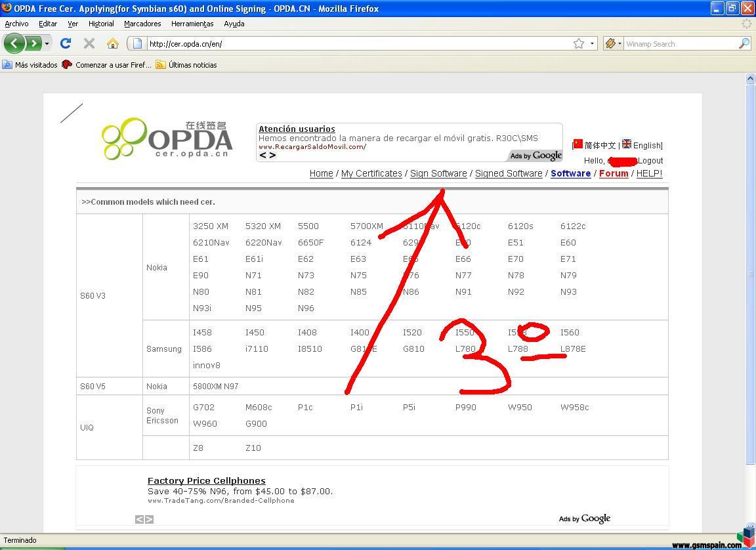
Task: Open the Atención usuarios ad link
Action: pyautogui.click(x=297, y=129)
